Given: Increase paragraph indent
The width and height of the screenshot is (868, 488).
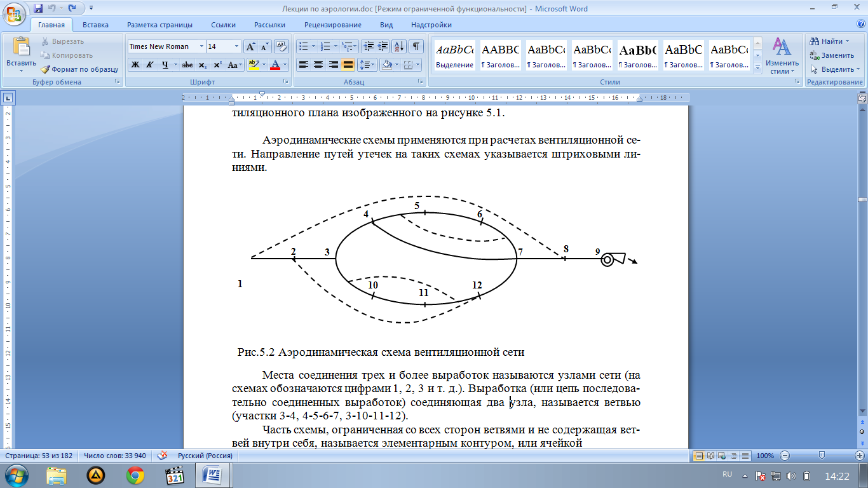Looking at the screenshot, I should (383, 46).
